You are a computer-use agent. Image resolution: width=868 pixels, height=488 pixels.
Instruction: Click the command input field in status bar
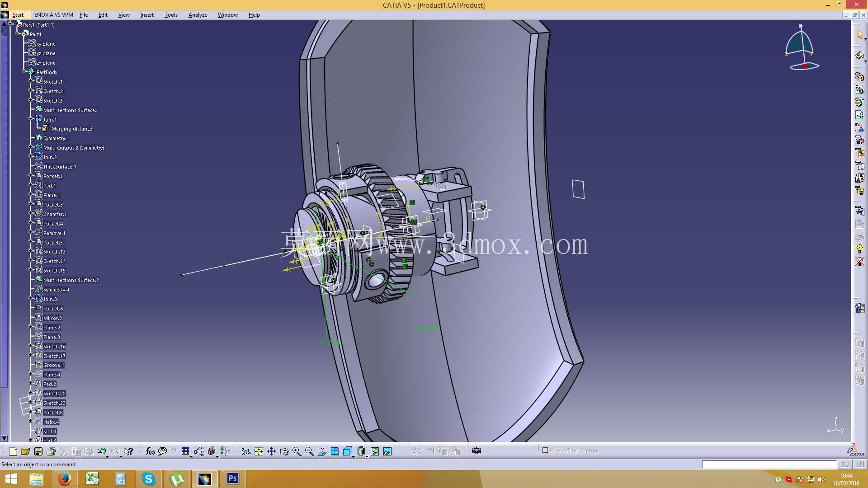pyautogui.click(x=769, y=465)
